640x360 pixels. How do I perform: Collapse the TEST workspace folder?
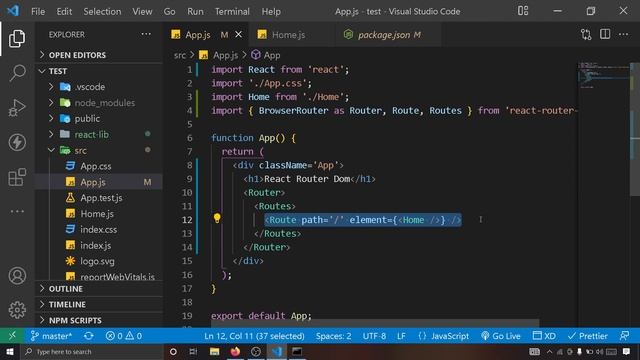(x=99, y=71)
